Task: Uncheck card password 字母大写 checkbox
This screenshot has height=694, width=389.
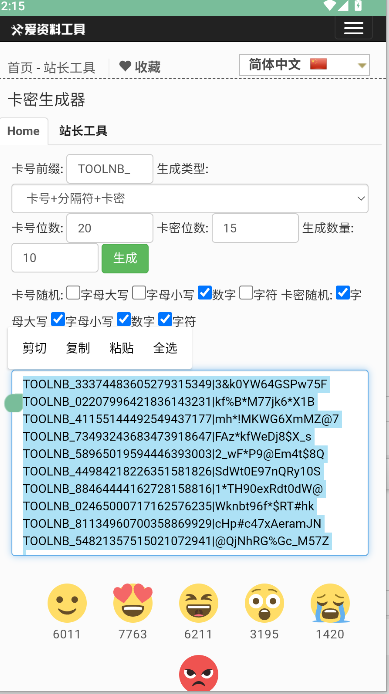Action: pyautogui.click(x=343, y=293)
